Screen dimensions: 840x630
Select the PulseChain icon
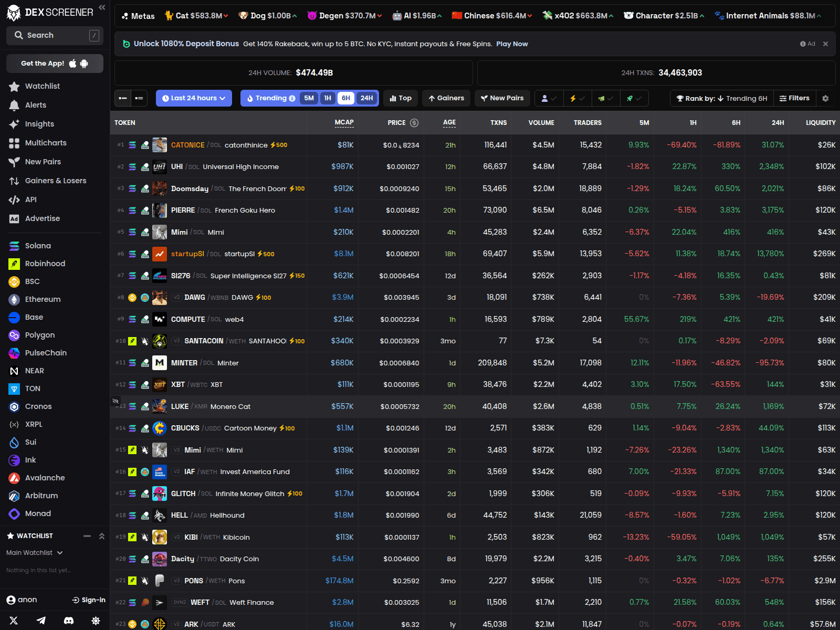click(x=14, y=353)
